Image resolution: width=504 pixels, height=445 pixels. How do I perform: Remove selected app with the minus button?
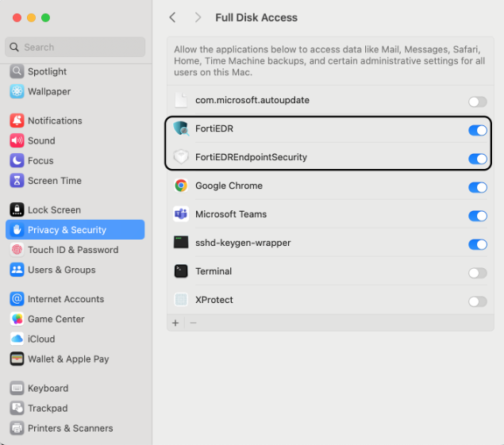193,323
